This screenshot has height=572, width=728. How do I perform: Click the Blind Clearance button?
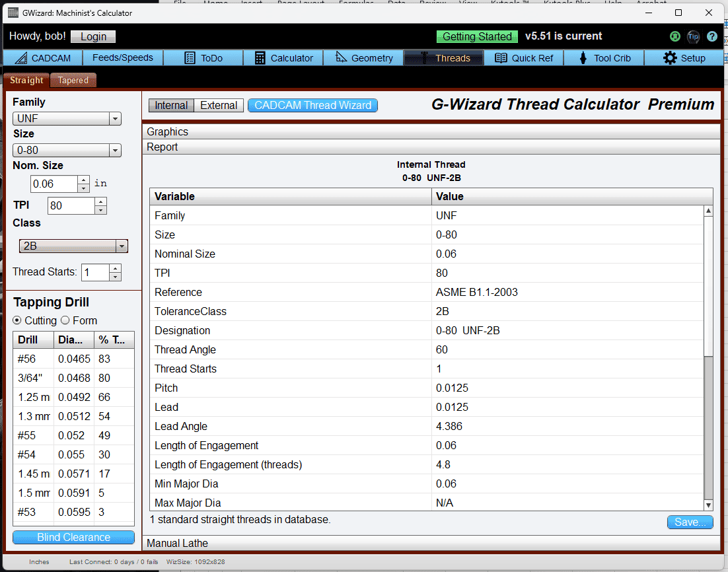pyautogui.click(x=73, y=537)
